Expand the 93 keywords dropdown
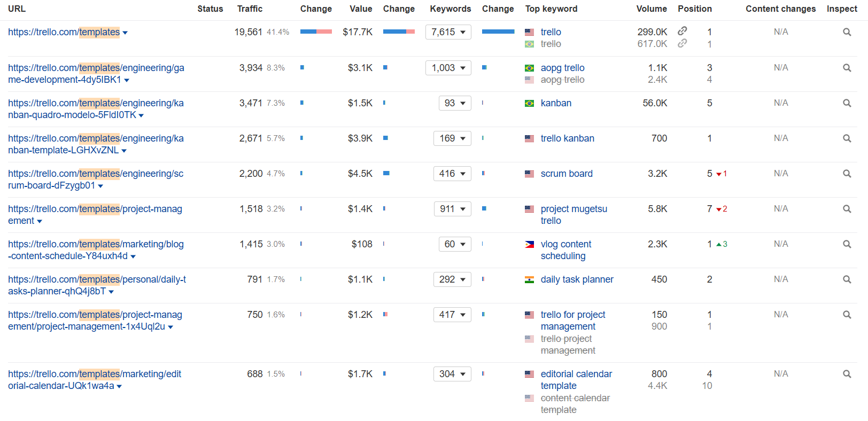This screenshot has width=868, height=421. [x=455, y=103]
